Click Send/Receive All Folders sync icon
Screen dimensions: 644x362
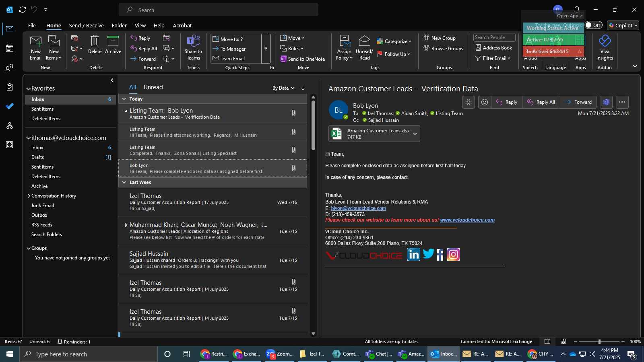click(x=23, y=10)
